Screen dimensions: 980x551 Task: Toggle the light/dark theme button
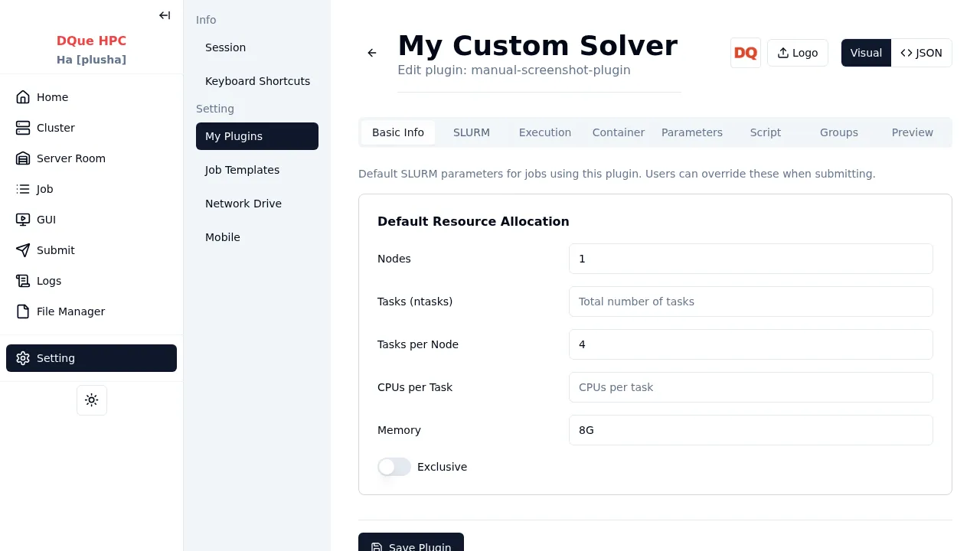92,400
